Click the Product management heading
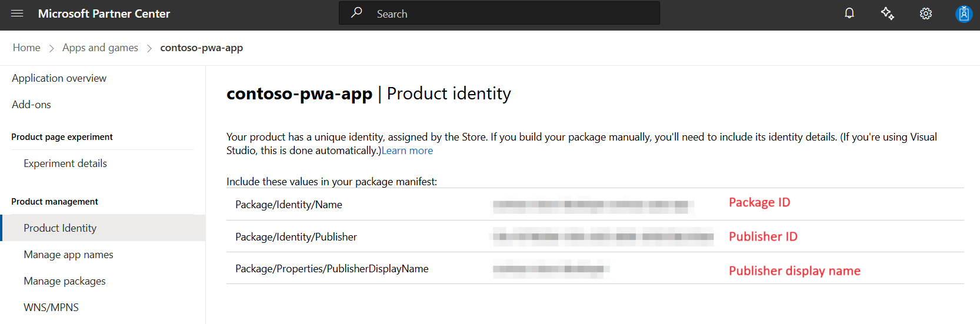The height and width of the screenshot is (324, 980). tap(55, 202)
